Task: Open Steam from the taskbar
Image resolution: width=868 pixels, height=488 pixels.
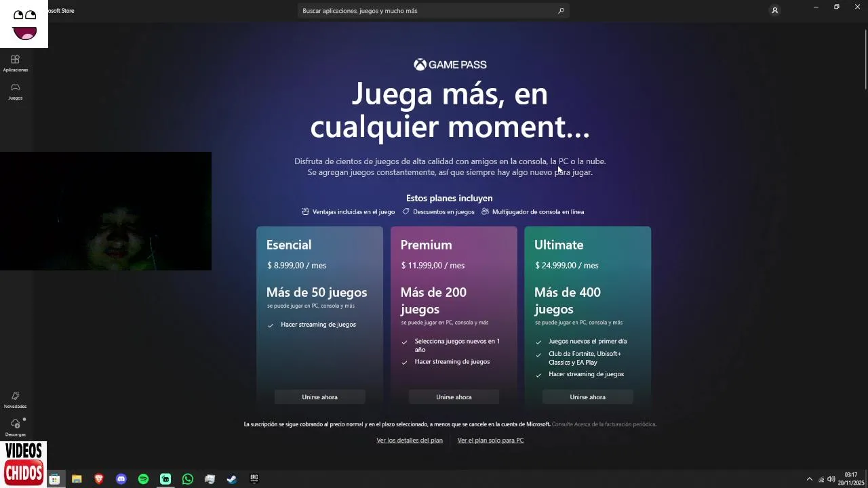Action: [x=232, y=479]
